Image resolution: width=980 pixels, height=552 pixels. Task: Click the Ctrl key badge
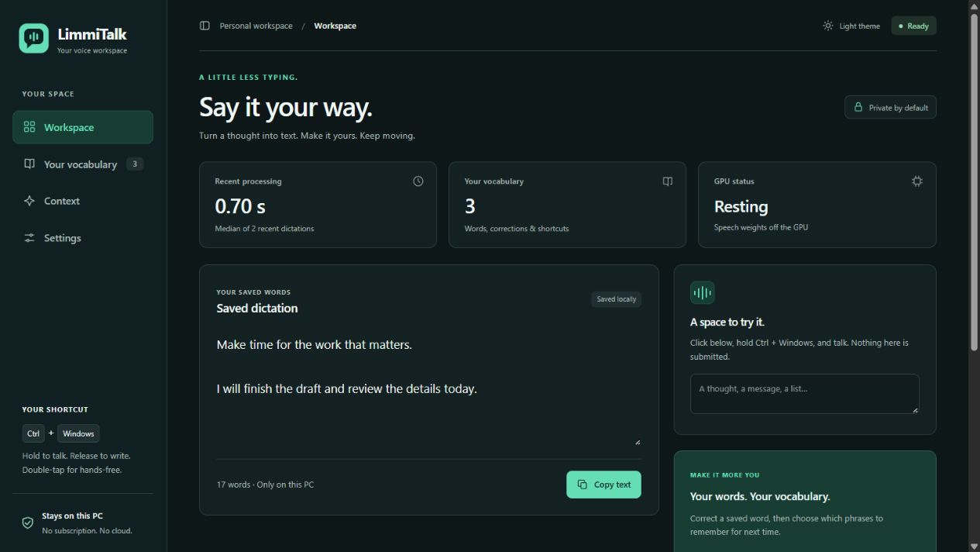[33, 433]
